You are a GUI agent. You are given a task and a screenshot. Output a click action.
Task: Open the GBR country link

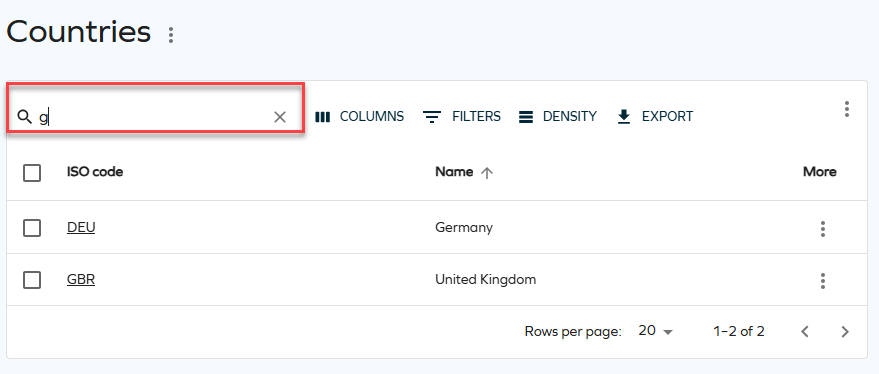point(81,279)
